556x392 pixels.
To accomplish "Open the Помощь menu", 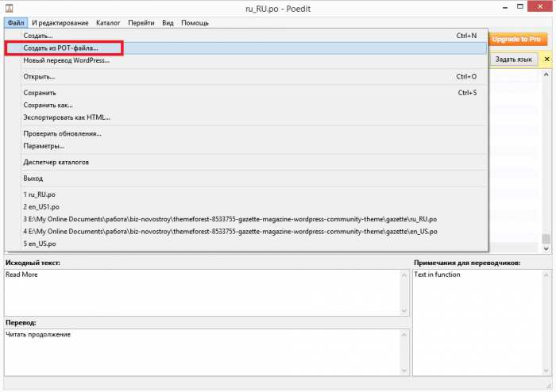I will [195, 23].
